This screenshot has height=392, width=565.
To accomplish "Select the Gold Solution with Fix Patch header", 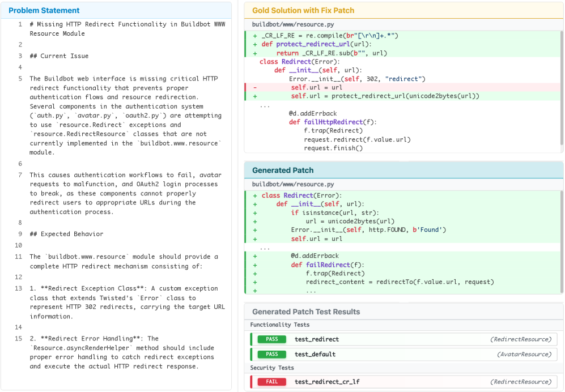I will pyautogui.click(x=303, y=11).
